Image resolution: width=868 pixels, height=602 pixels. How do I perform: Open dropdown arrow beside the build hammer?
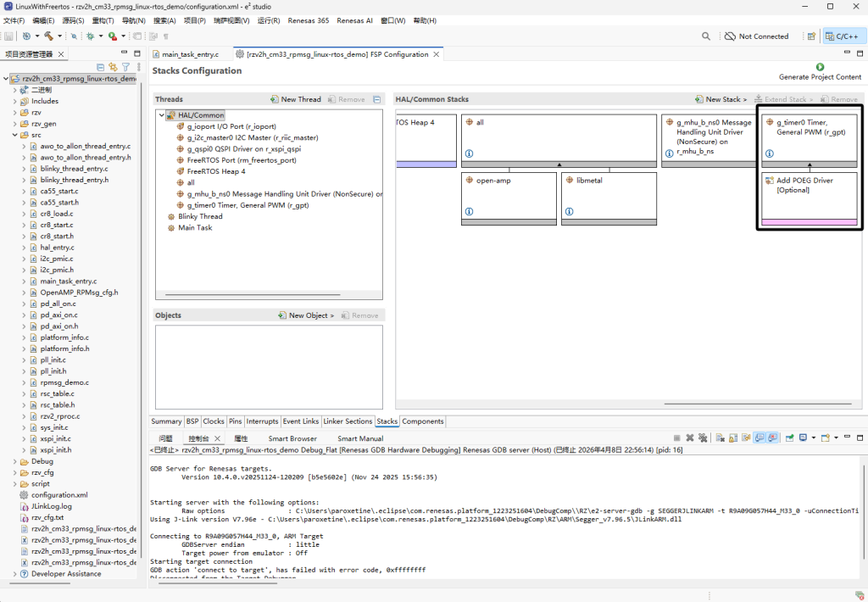pyautogui.click(x=58, y=36)
